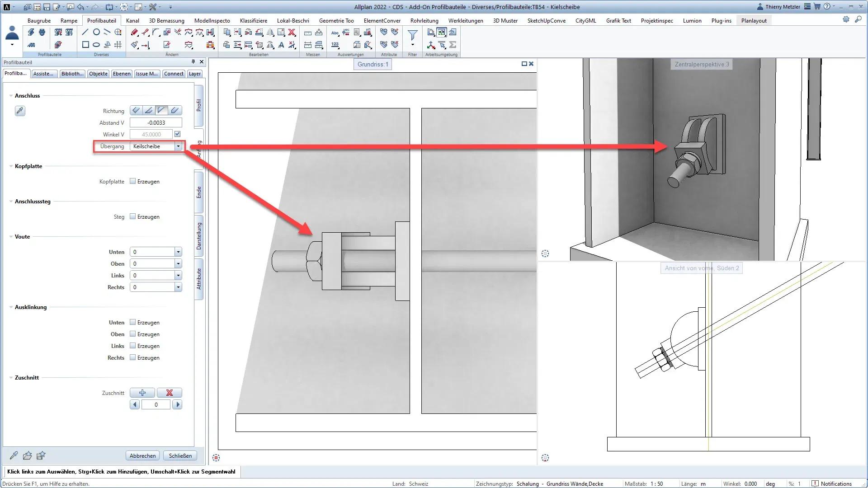Click the Abbrechen button
The width and height of the screenshot is (868, 488).
click(142, 455)
